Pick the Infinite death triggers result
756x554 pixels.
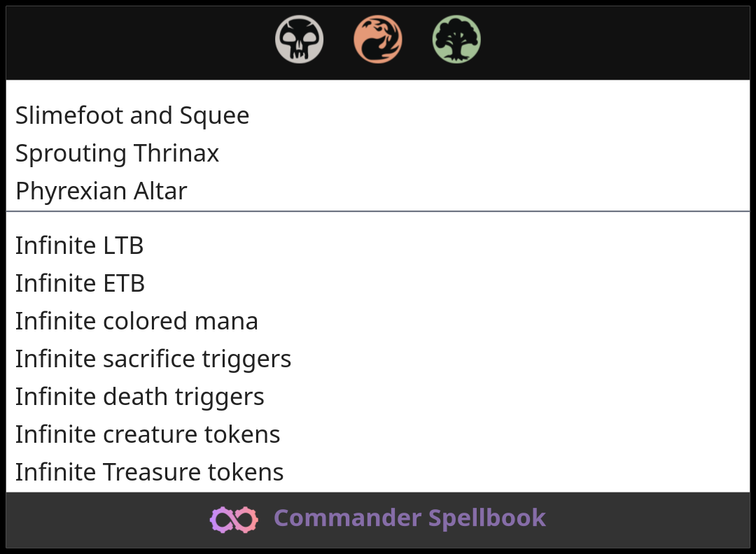[140, 397]
